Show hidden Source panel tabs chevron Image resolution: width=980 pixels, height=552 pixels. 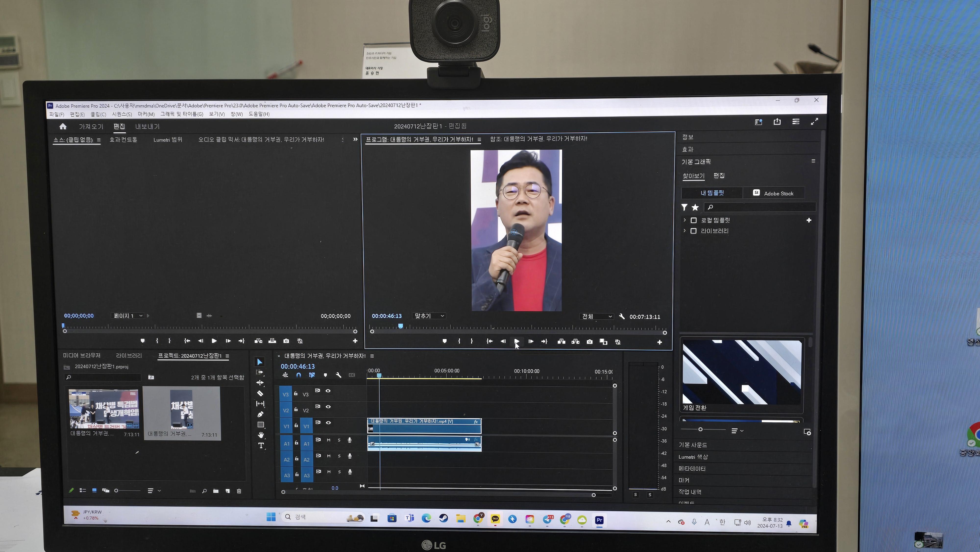coord(355,139)
